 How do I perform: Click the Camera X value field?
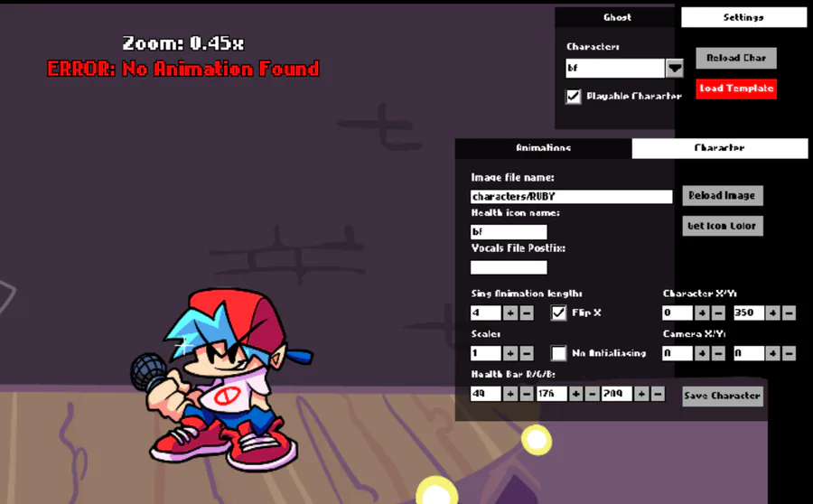click(x=677, y=353)
